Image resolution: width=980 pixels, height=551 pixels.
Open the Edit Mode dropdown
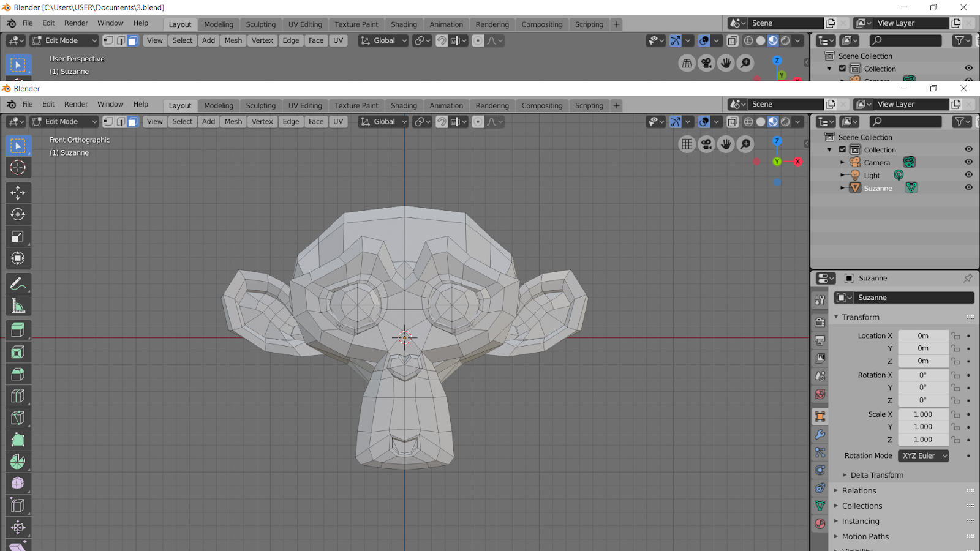click(63, 121)
